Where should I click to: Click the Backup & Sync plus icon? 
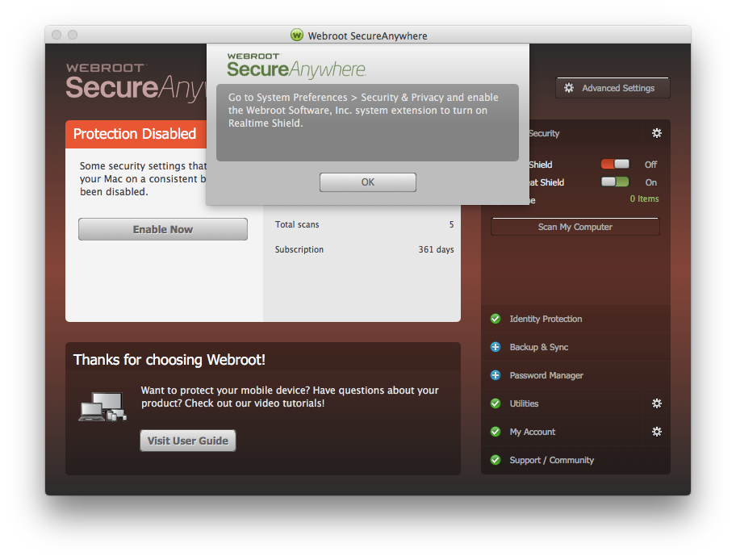pos(496,347)
